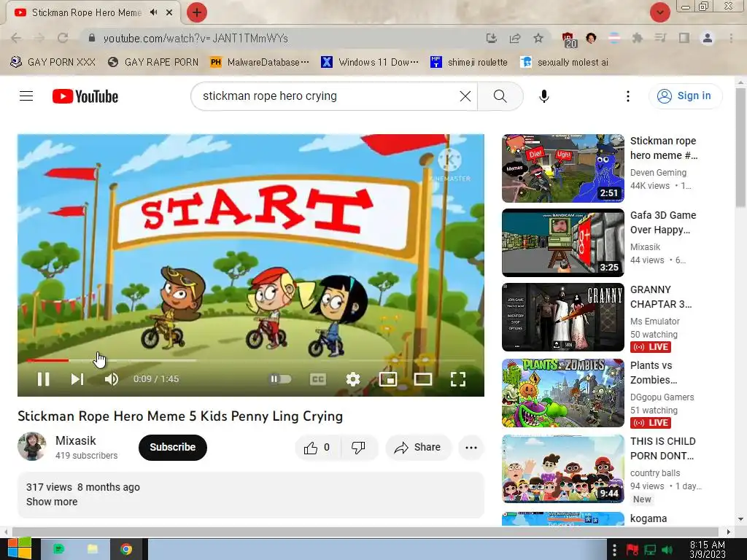
Task: Switch player to theater mode
Action: click(423, 379)
